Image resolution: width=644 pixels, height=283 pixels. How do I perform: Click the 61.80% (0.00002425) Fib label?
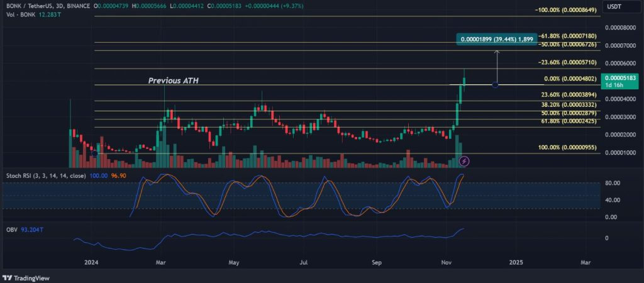pos(570,121)
